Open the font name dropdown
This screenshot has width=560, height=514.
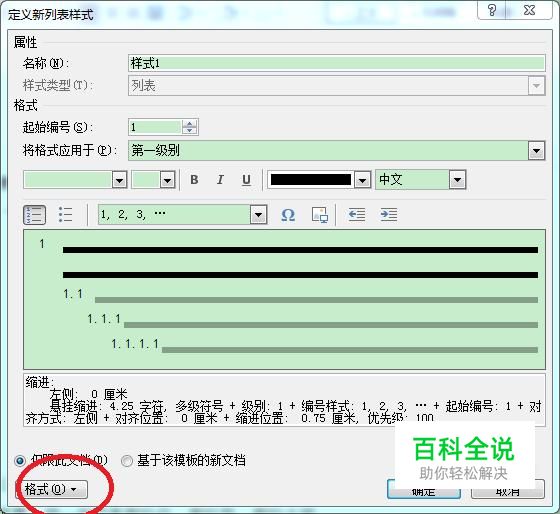(119, 180)
